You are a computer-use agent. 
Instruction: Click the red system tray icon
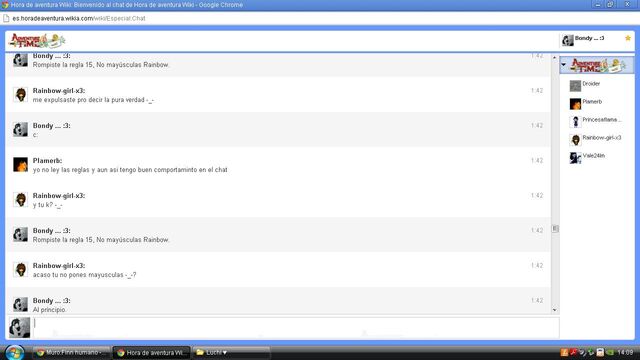[573, 352]
